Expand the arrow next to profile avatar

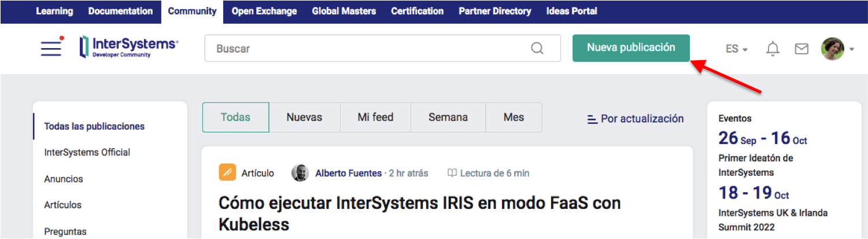pos(852,50)
